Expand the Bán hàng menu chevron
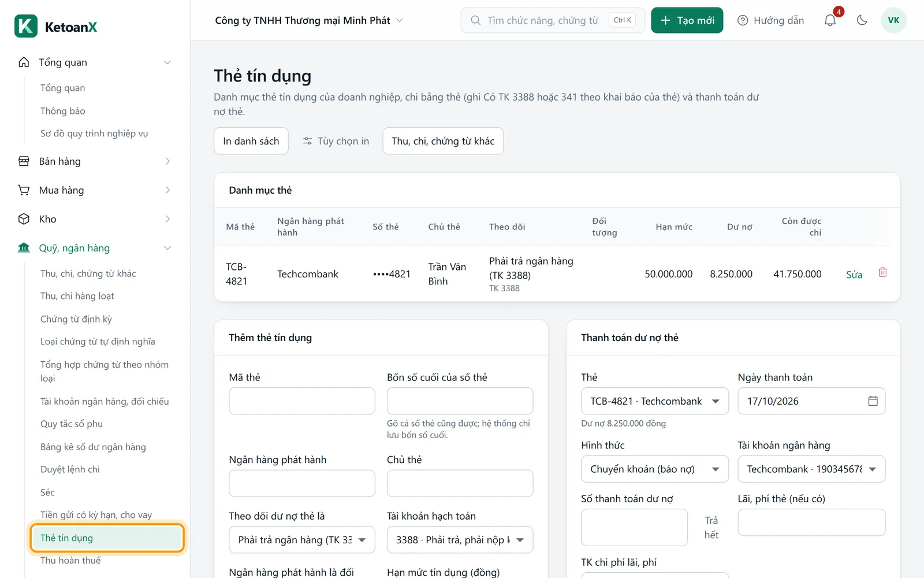Screen dimensions: 924x578 point(167,161)
